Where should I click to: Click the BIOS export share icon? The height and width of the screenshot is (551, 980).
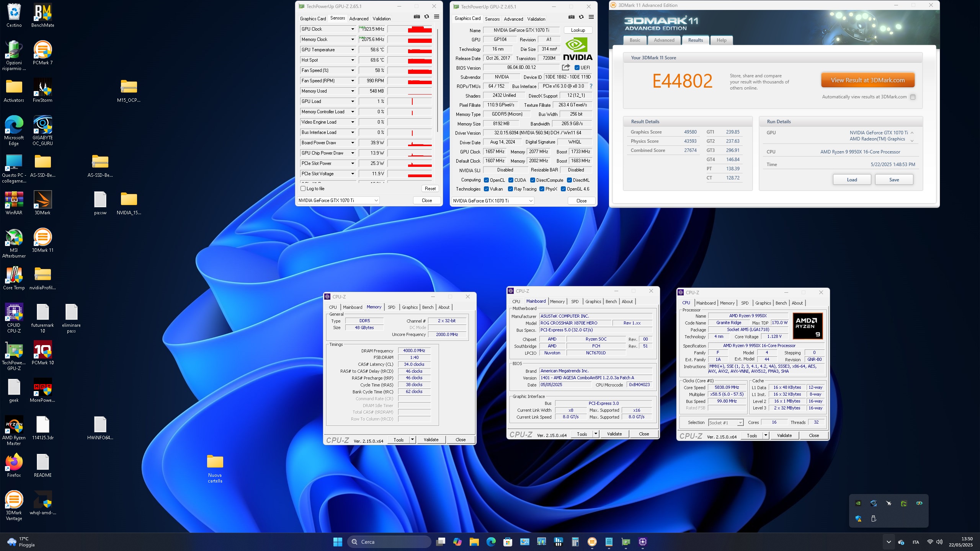pyautogui.click(x=566, y=67)
